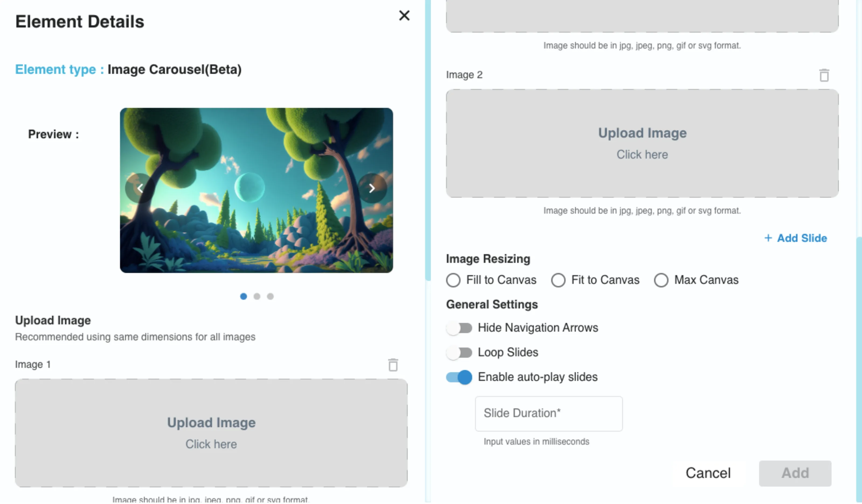
Task: Click the "Input values in milliseconds" hint text
Action: tap(536, 442)
